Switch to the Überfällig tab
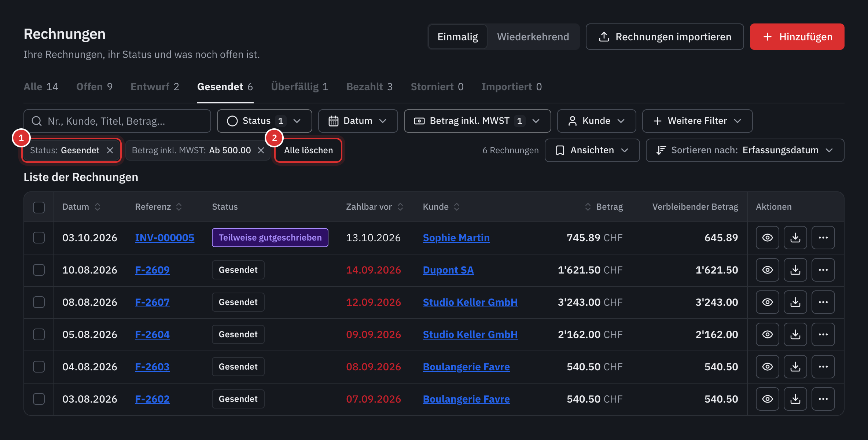This screenshot has height=440, width=868. point(299,87)
